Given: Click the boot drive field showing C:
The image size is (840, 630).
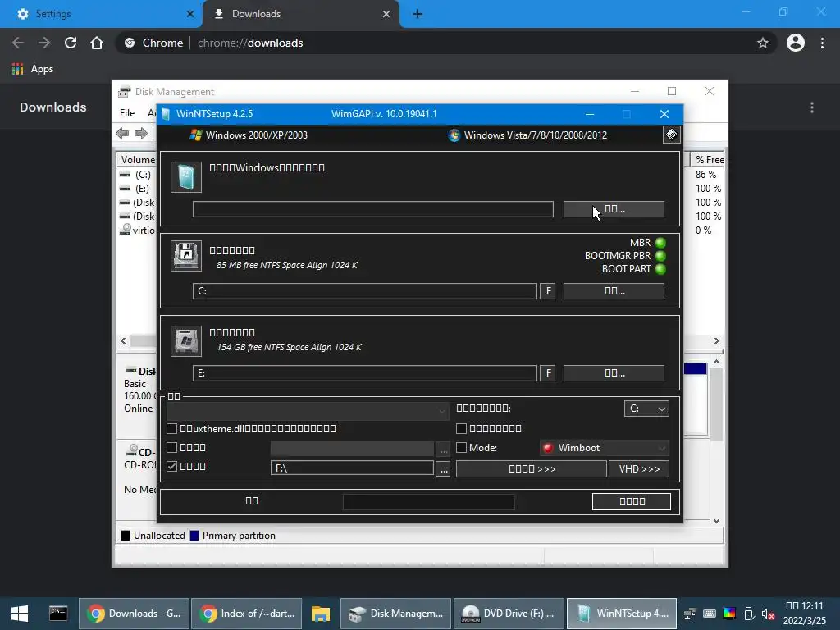Looking at the screenshot, I should [x=365, y=291].
